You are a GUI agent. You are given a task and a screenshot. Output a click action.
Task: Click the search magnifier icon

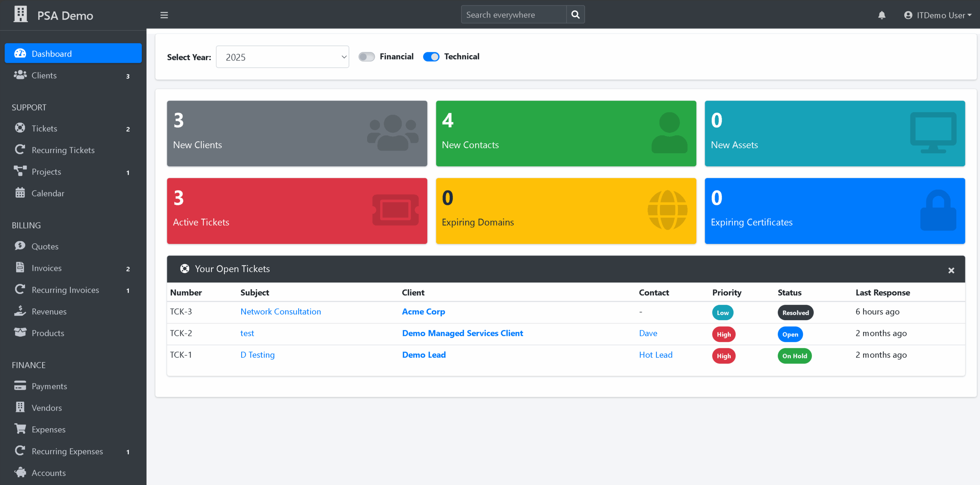[575, 15]
